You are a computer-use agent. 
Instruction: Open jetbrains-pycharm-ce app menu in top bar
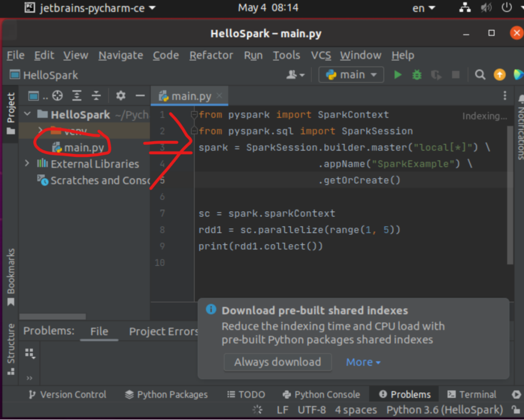pyautogui.click(x=90, y=8)
